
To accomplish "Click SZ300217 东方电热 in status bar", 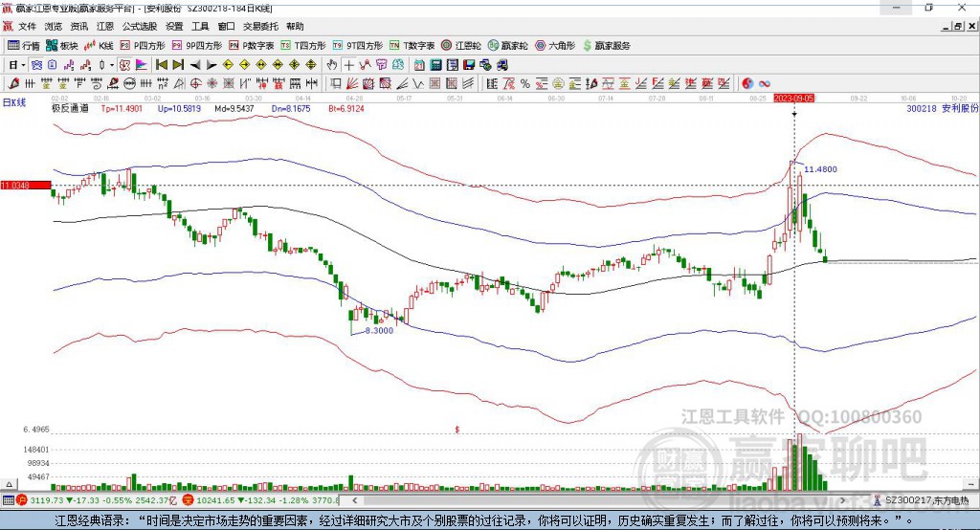I will click(926, 500).
